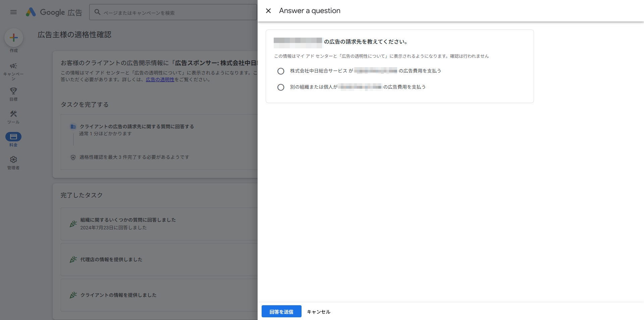
Task: Click 目標 label in sidebar
Action: 13,99
